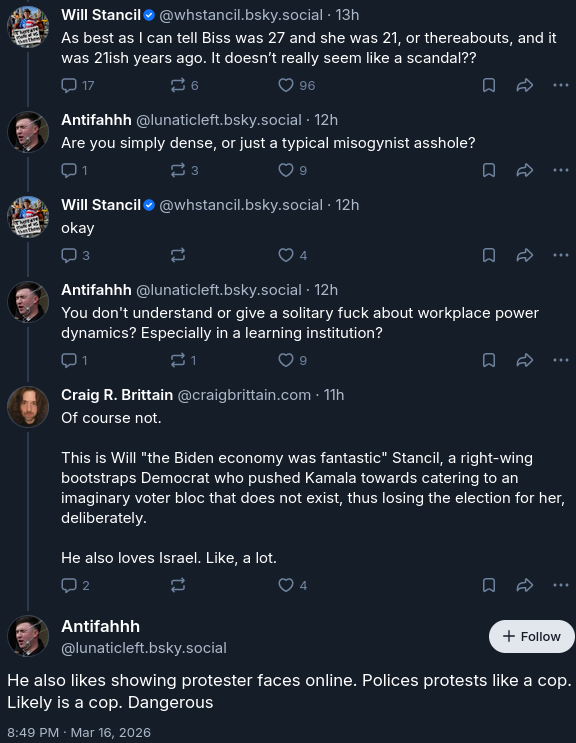Bookmark Antifahhh's misogynist comment post

[x=489, y=170]
